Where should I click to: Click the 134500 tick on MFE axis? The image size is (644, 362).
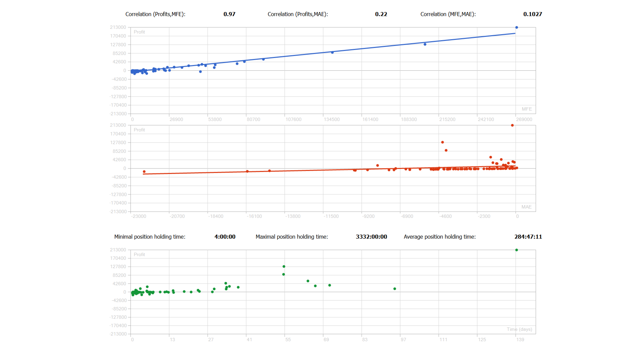[331, 119]
